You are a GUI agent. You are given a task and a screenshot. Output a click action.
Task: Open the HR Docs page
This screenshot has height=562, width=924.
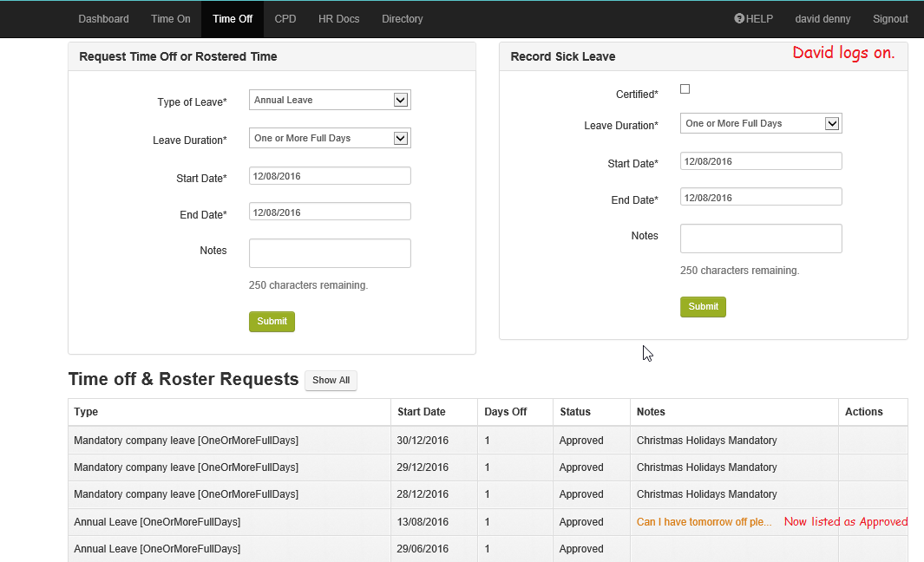point(338,19)
